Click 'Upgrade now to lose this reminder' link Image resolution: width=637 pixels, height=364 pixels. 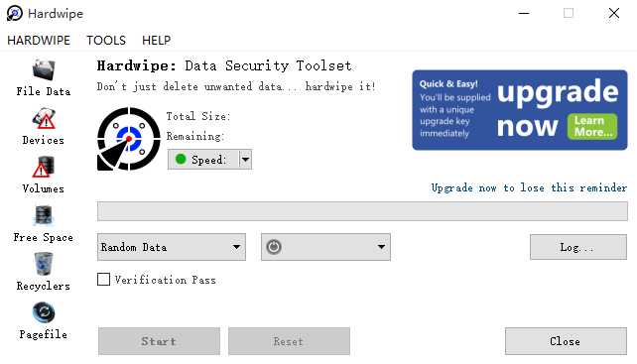pos(529,187)
